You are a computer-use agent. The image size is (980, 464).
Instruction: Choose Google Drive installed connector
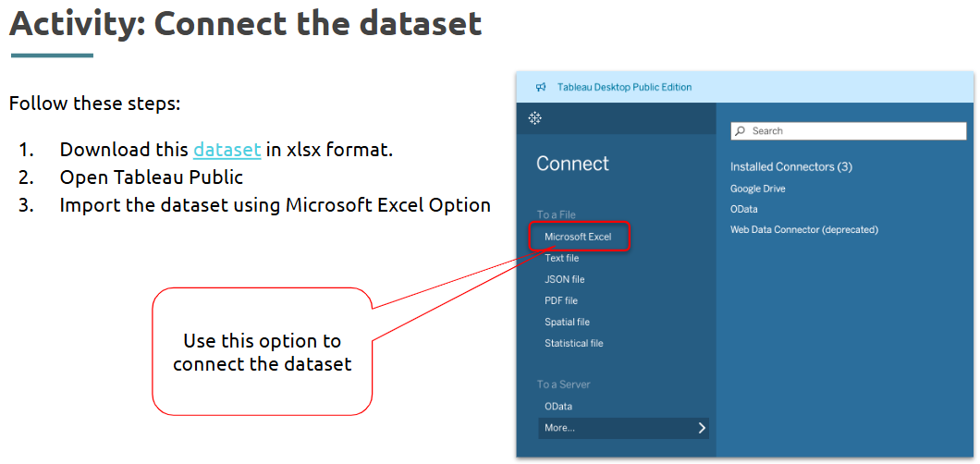(757, 188)
